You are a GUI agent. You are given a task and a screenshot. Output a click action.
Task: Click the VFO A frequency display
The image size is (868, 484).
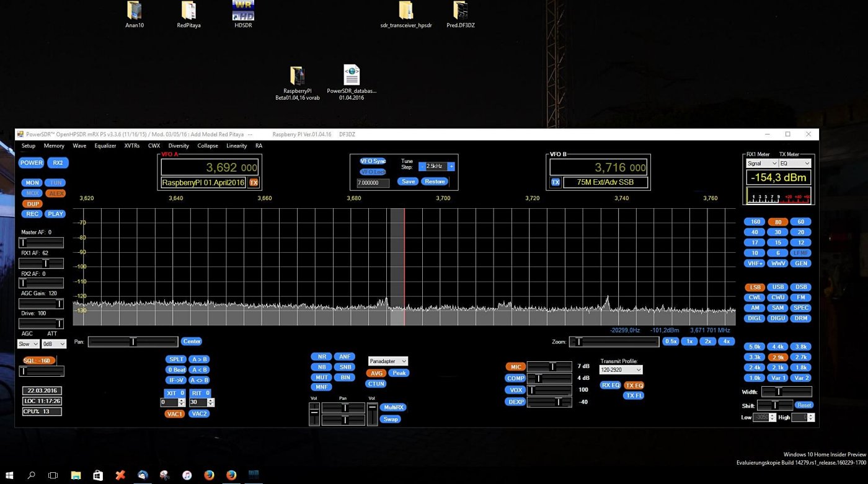(210, 167)
